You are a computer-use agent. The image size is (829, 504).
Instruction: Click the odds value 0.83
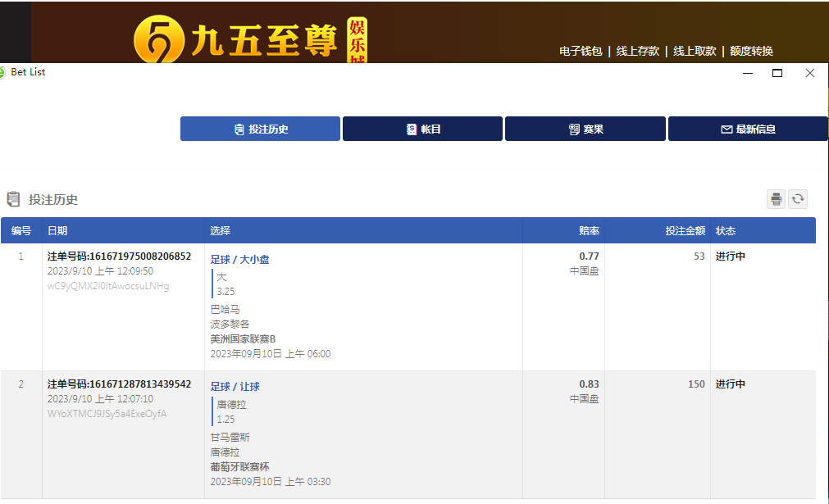[589, 384]
